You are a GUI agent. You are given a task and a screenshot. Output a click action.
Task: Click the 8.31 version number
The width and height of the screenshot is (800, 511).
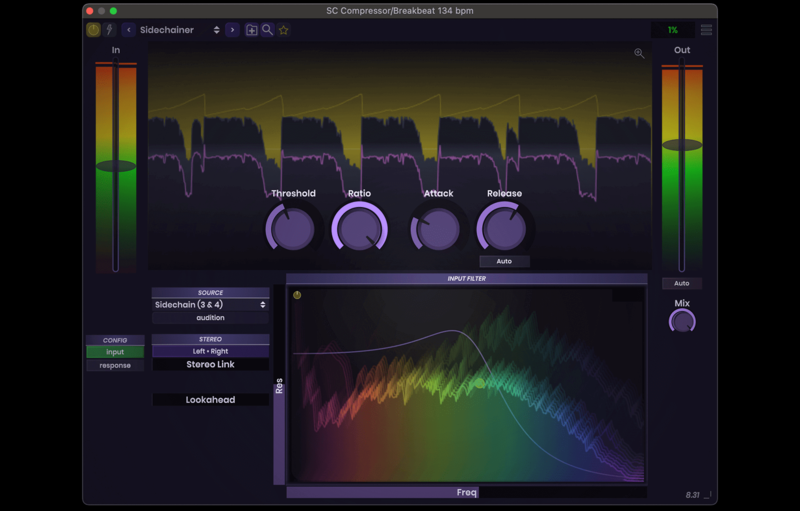point(692,495)
